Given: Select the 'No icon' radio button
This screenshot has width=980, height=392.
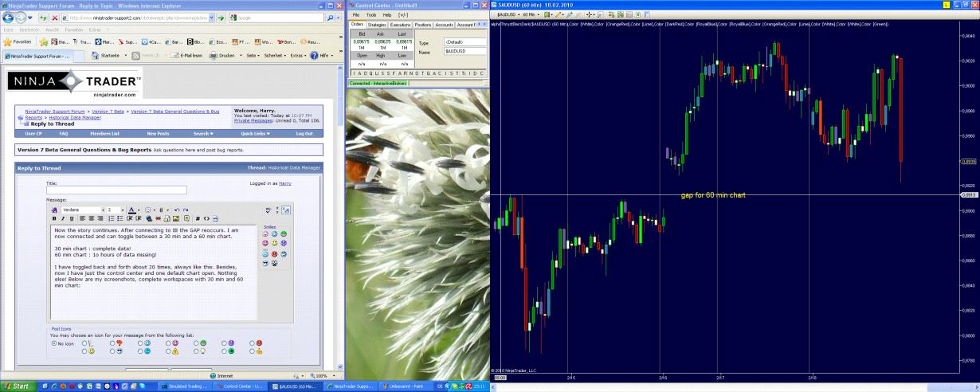Looking at the screenshot, I should tap(54, 343).
